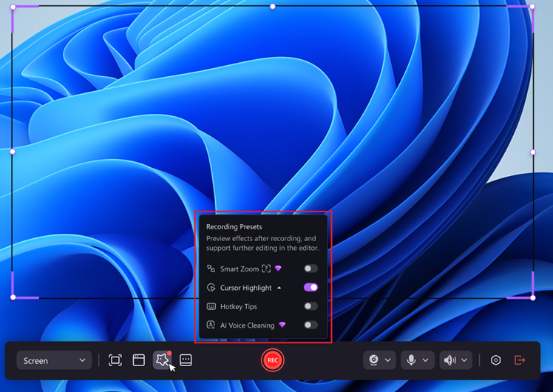Start recording with the REC button
The height and width of the screenshot is (392, 553).
click(x=272, y=360)
